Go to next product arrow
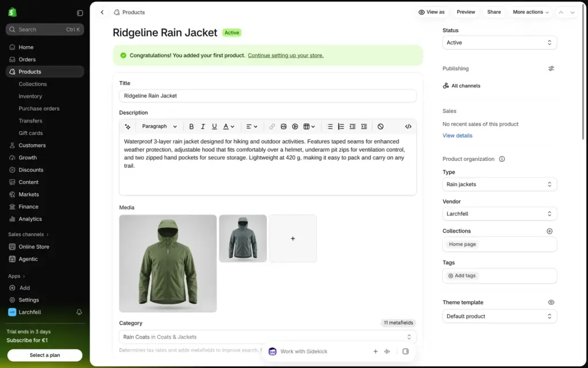This screenshot has width=588, height=368. 572,13
